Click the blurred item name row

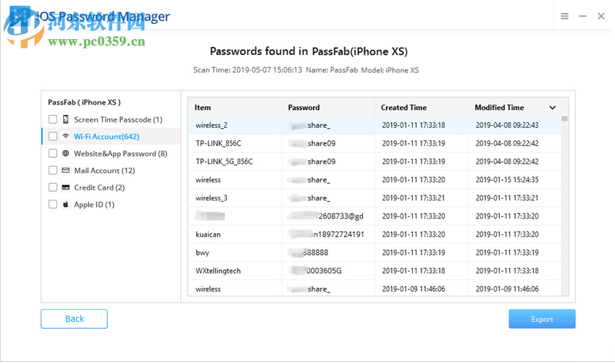pos(375,216)
